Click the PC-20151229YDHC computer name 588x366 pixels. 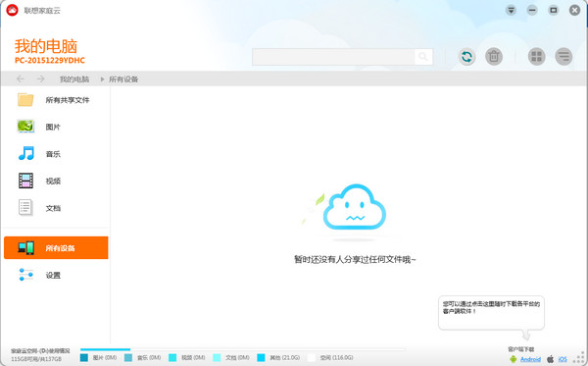(x=50, y=61)
